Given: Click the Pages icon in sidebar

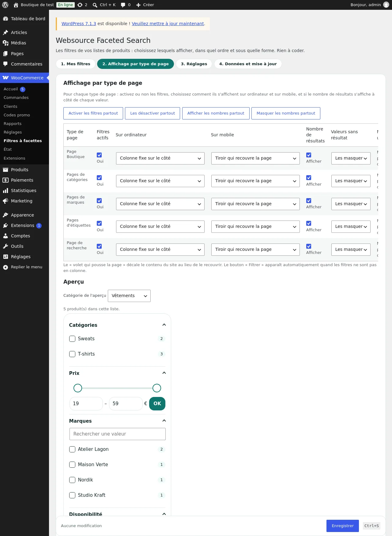Looking at the screenshot, I should (x=6, y=54).
